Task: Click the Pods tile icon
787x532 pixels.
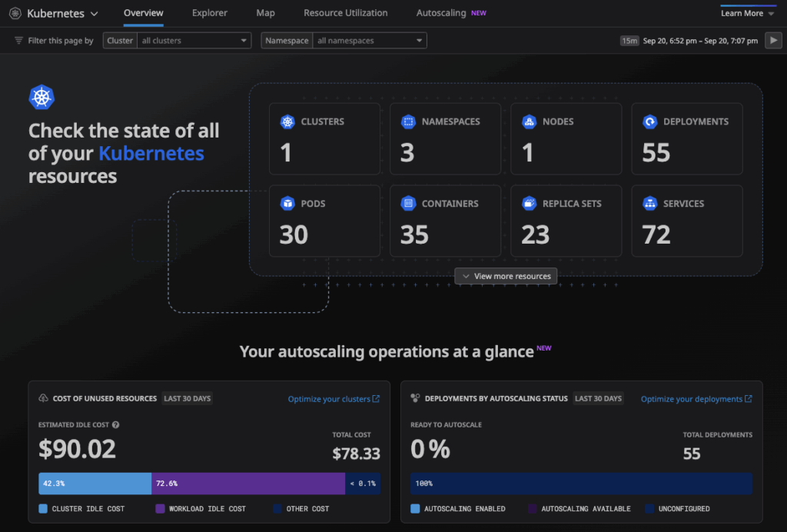Action: click(288, 204)
